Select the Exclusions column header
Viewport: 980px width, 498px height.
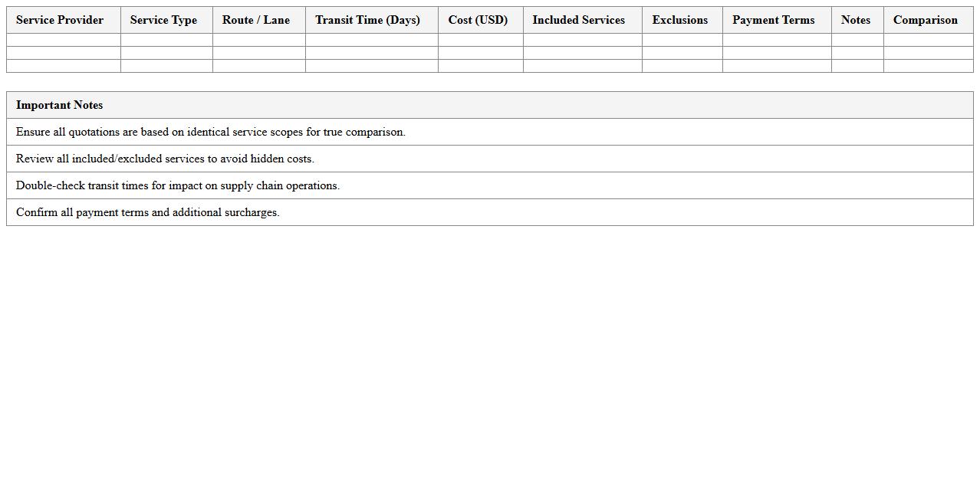click(x=679, y=20)
